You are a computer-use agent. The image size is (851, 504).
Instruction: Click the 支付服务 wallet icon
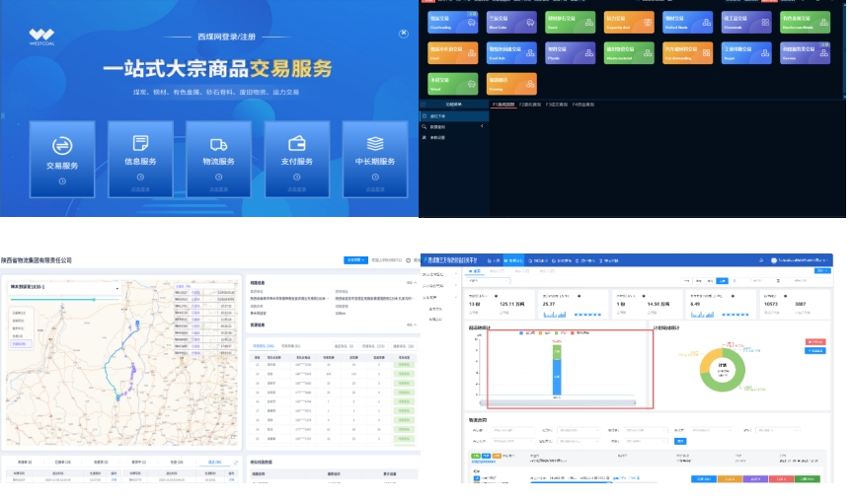[x=297, y=144]
